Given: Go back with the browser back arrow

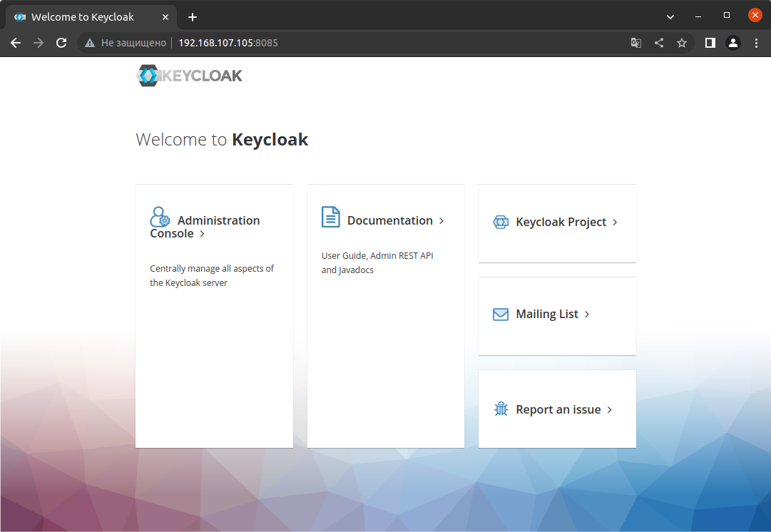Looking at the screenshot, I should tap(16, 43).
